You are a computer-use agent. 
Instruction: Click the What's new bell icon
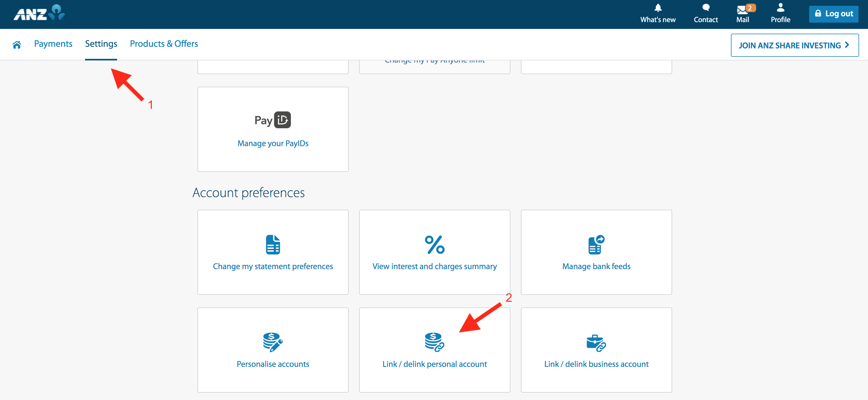tap(657, 9)
